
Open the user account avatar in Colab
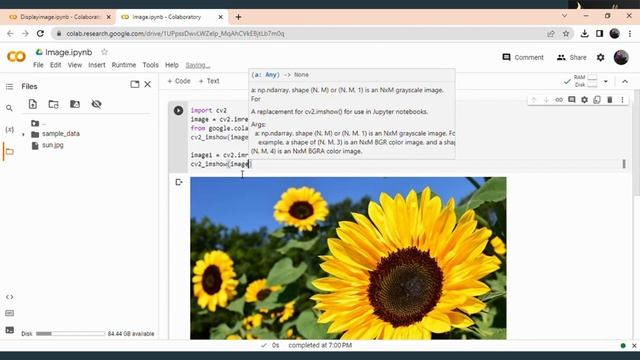pos(621,58)
